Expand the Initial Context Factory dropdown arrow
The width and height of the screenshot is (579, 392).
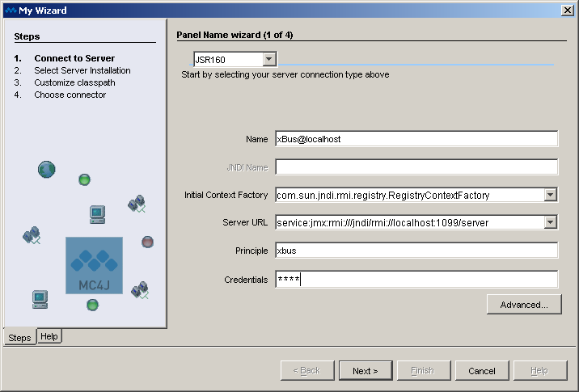point(550,195)
